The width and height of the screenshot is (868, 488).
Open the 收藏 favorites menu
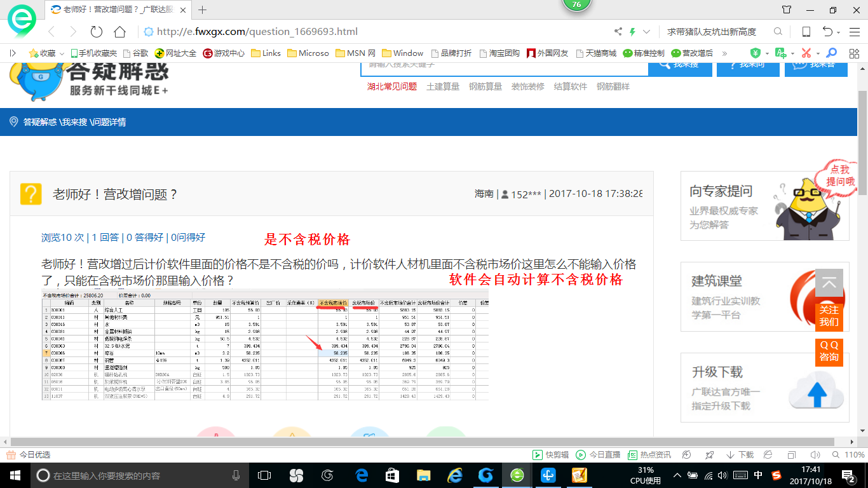point(46,53)
